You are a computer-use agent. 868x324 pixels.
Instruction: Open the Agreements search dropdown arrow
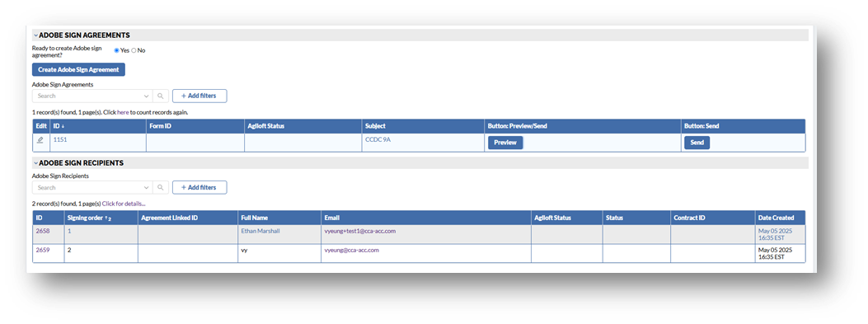(x=146, y=96)
